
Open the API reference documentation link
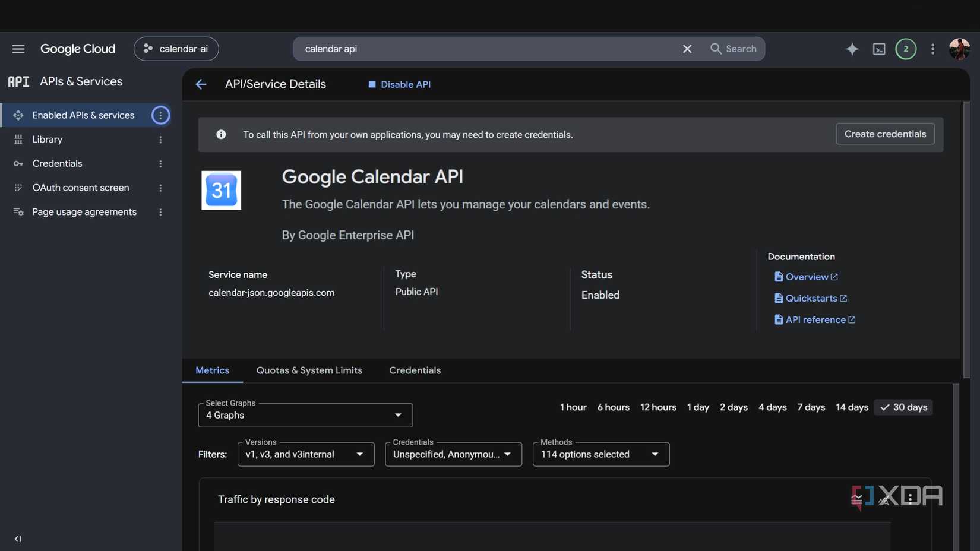click(x=815, y=319)
